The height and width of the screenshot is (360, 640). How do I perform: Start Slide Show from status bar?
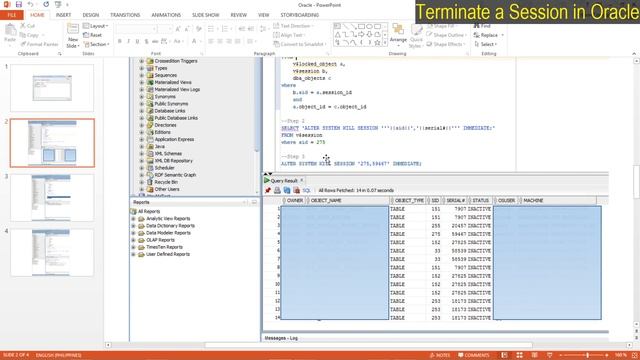[549, 355]
